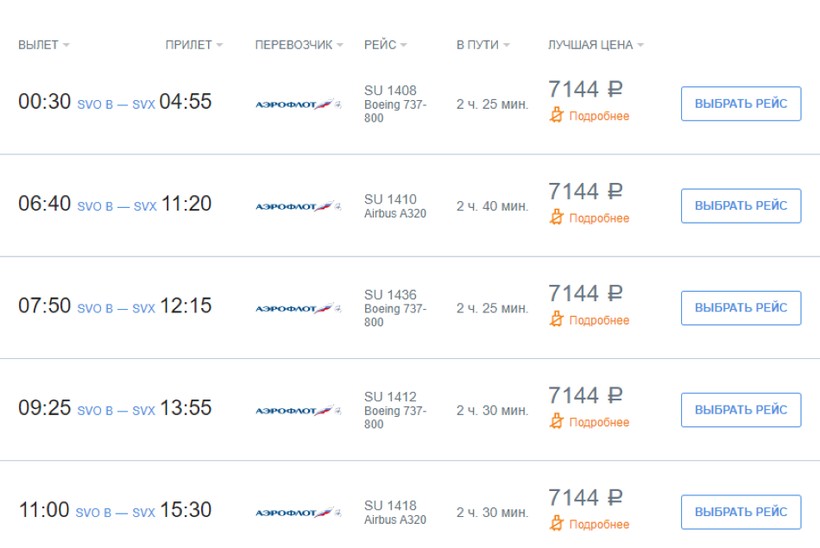Click baggage icon for the 07:50 flight

[x=557, y=320]
